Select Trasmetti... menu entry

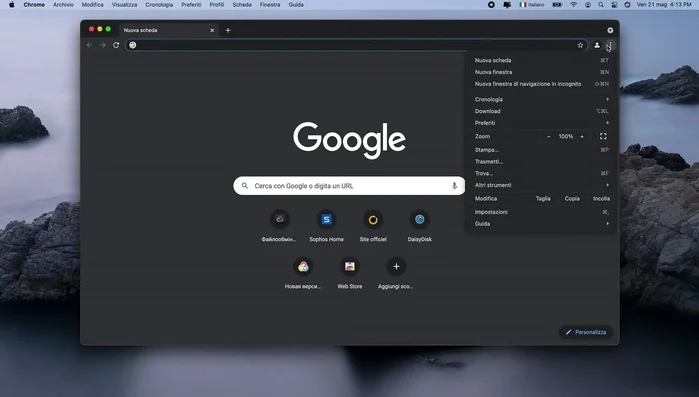tap(541, 161)
